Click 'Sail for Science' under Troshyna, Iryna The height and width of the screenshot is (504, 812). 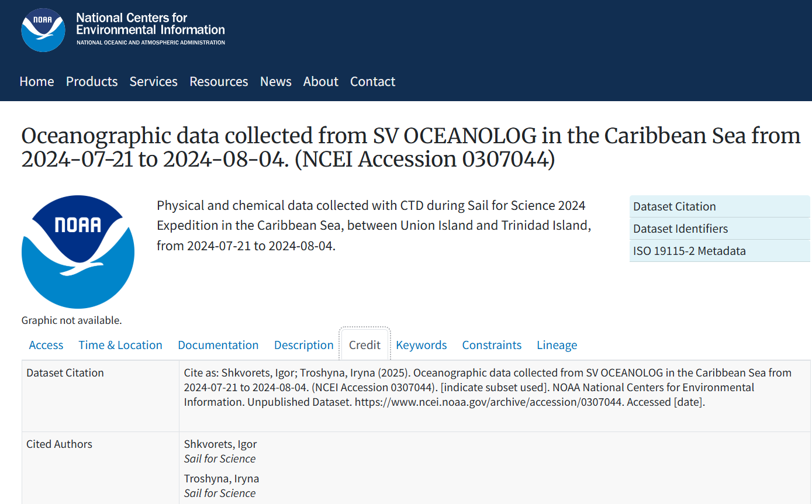(x=220, y=493)
